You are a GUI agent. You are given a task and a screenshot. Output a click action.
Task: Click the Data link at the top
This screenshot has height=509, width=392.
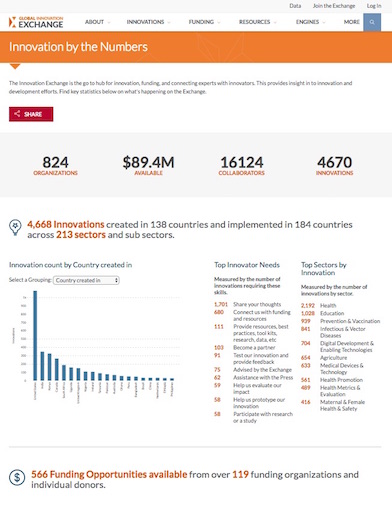point(295,6)
